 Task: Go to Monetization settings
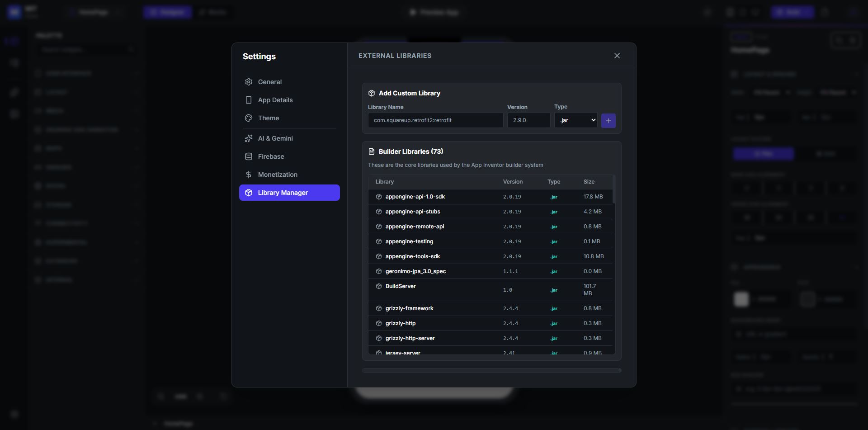click(277, 175)
